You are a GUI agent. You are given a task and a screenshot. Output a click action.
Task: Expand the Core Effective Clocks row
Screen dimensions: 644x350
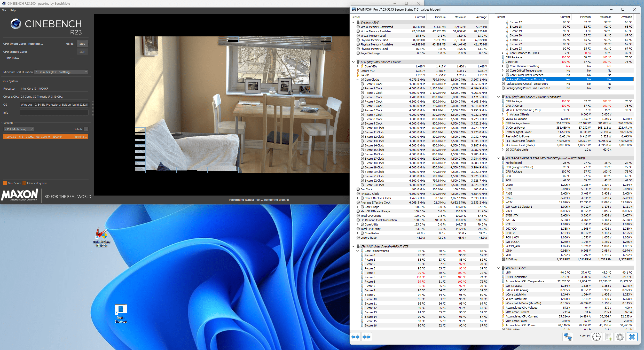[358, 198]
